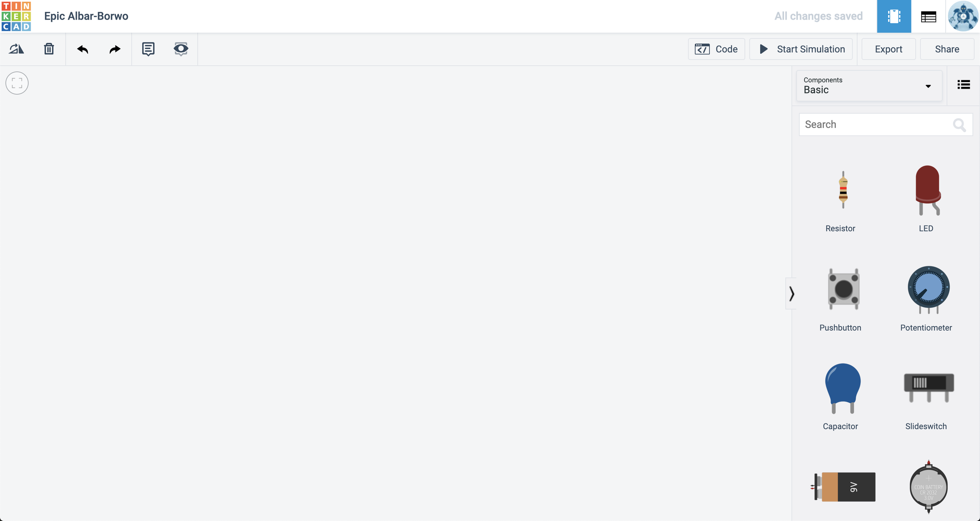The height and width of the screenshot is (521, 980).
Task: Collapse the components side panel
Action: click(791, 293)
